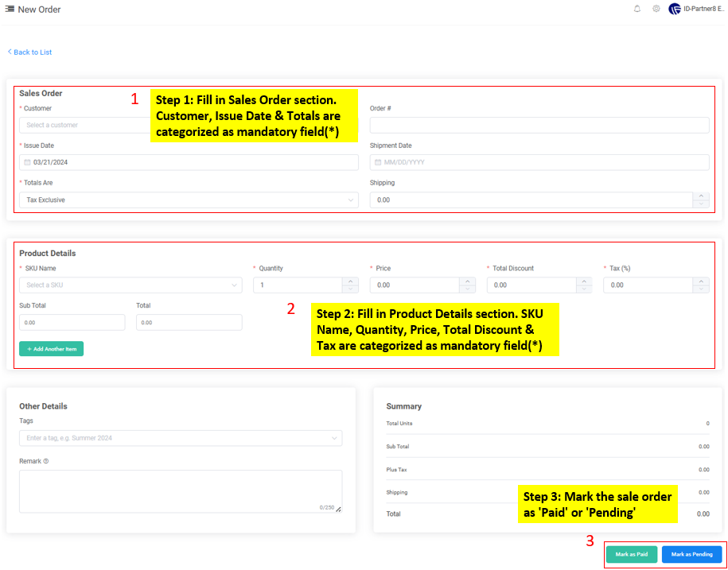The height and width of the screenshot is (570, 728).
Task: Click the Tax (%) input field
Action: tap(648, 285)
